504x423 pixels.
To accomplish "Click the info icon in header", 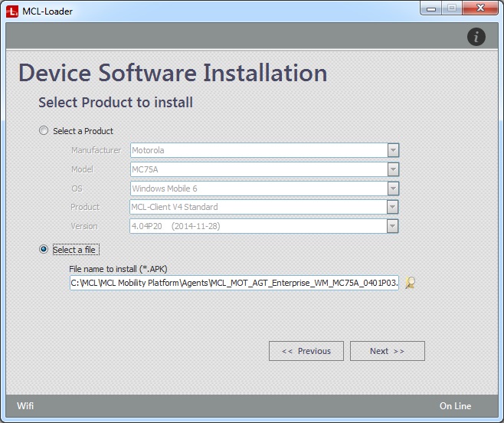I will click(x=476, y=36).
